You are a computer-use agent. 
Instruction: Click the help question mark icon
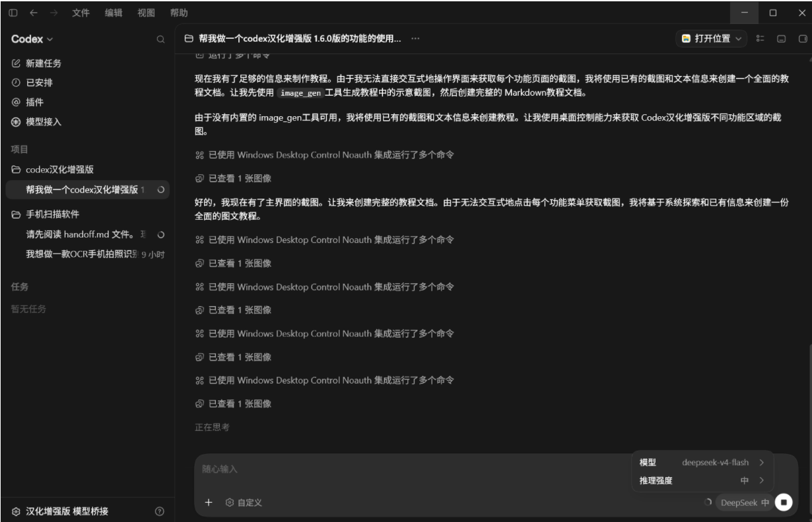159,511
